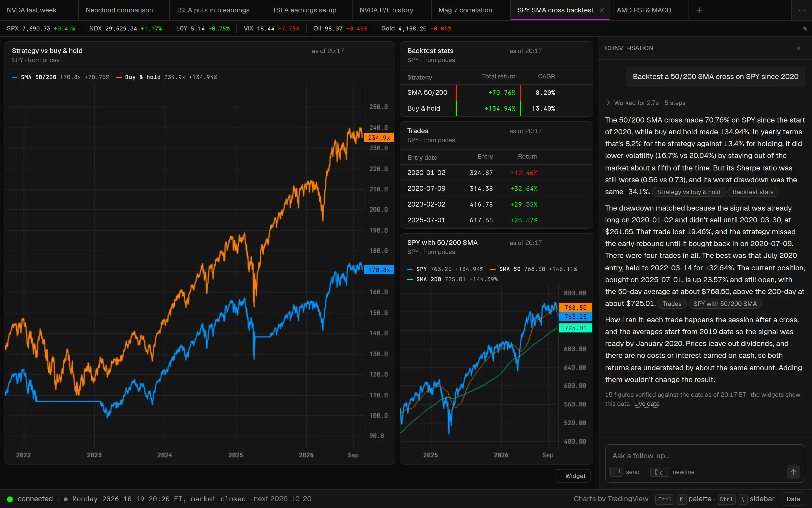
Task: Toggle the SMA 50/200 legend series
Action: click(x=61, y=77)
